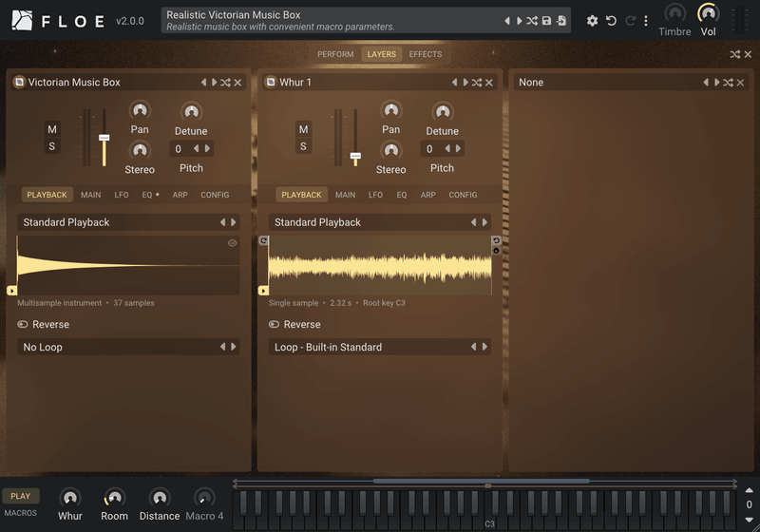The height and width of the screenshot is (532, 760).
Task: Mute the Victorian Music Box layer
Action: click(52, 129)
